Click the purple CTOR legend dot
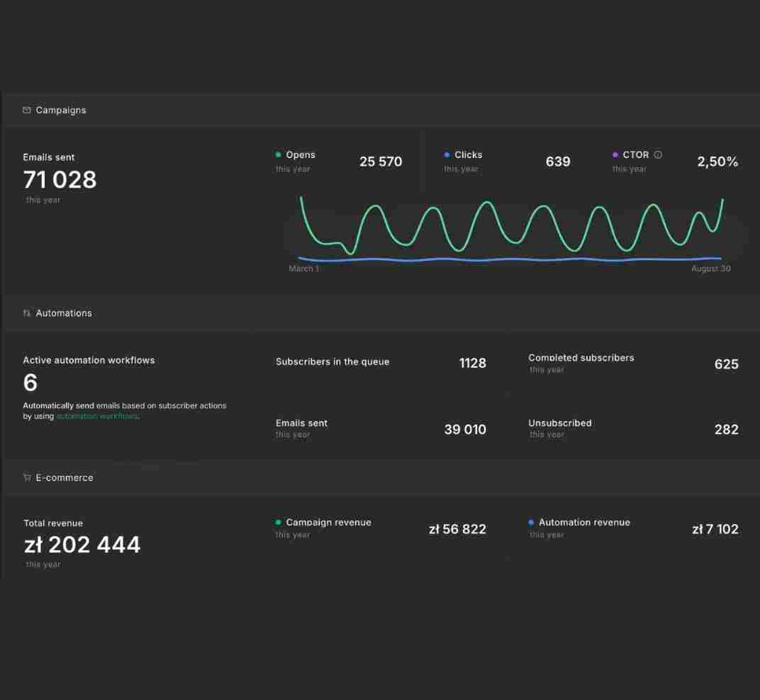Image resolution: width=760 pixels, height=700 pixels. [615, 154]
